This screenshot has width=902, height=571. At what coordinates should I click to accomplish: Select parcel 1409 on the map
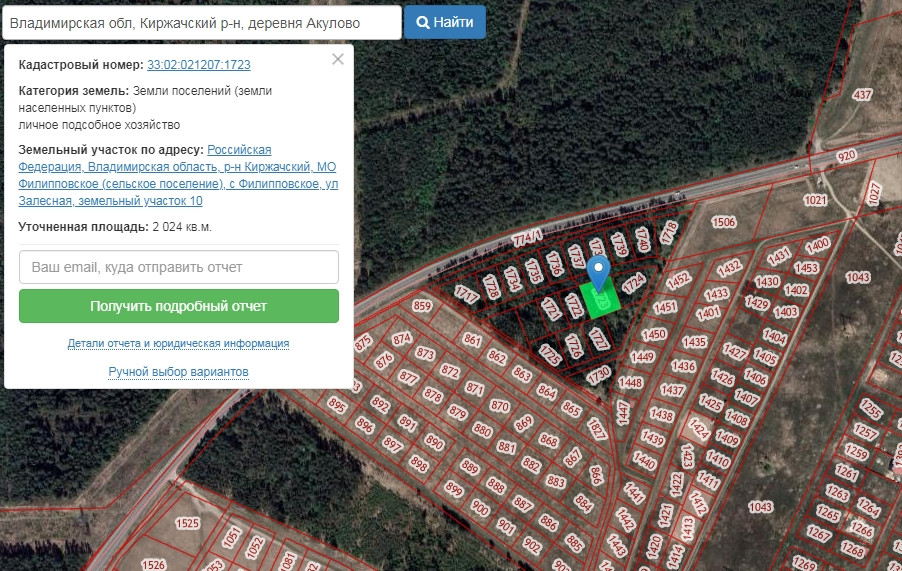click(727, 439)
